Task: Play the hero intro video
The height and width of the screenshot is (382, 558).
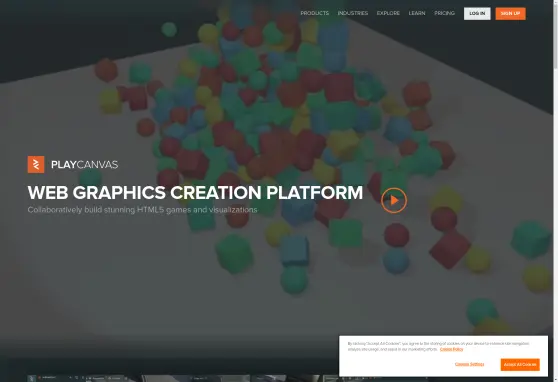Action: click(394, 200)
